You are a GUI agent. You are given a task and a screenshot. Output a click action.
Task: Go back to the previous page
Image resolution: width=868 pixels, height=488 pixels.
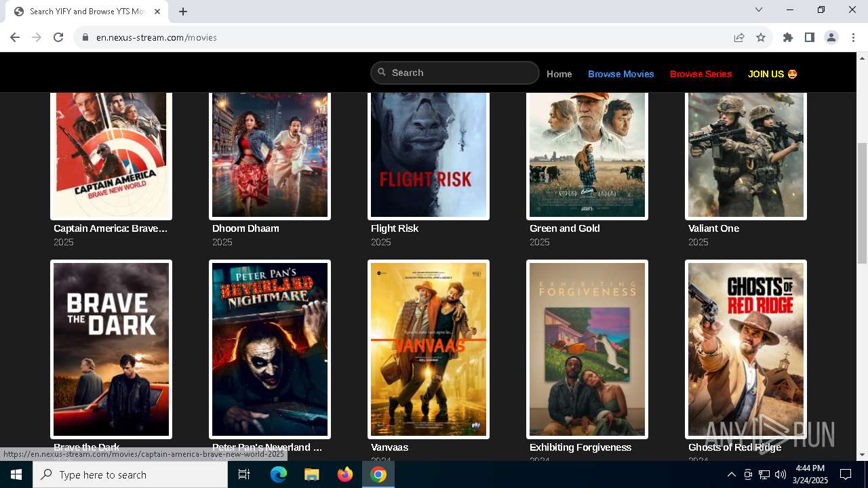click(15, 37)
